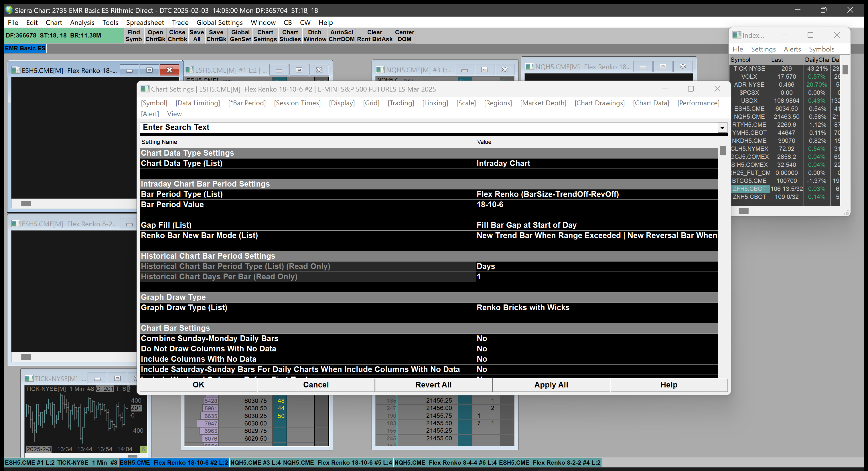Click the chart settings vertical scrollbar thumb
The image size is (868, 471).
[x=723, y=151]
